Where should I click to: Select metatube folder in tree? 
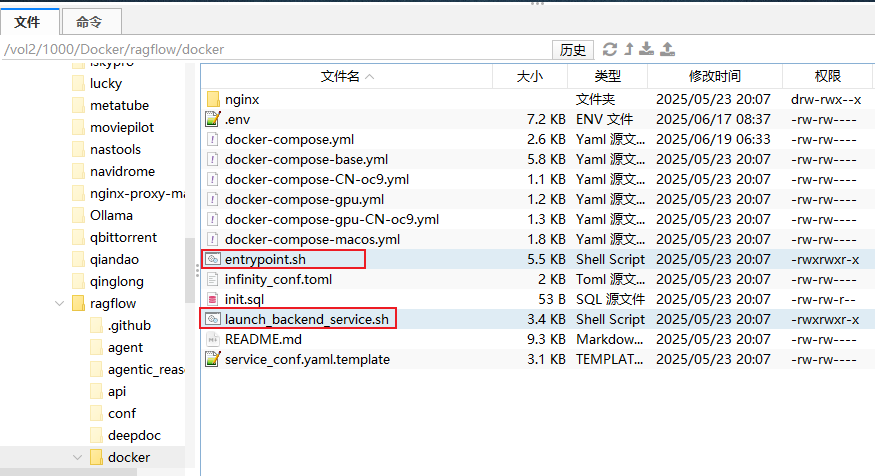[x=119, y=105]
